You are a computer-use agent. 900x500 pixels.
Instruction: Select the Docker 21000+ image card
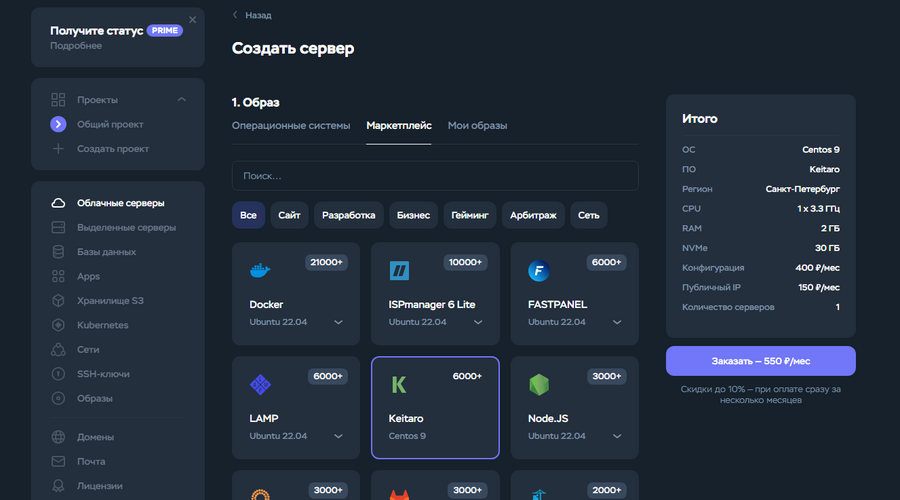coord(296,293)
